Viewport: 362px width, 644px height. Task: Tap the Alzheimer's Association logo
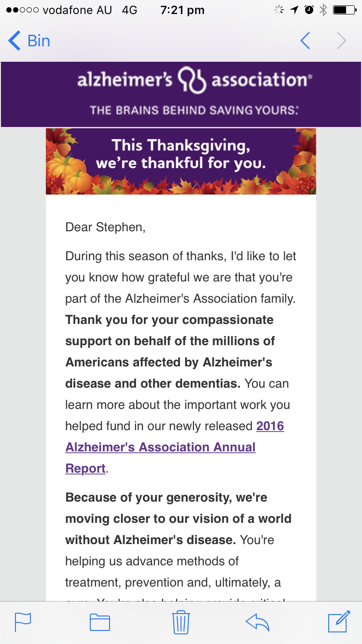[x=194, y=81]
